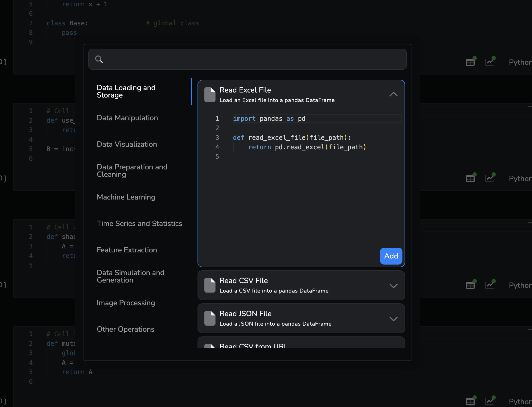The height and width of the screenshot is (407, 532).
Task: Click the Add button for Read Excel File
Action: [x=391, y=256]
